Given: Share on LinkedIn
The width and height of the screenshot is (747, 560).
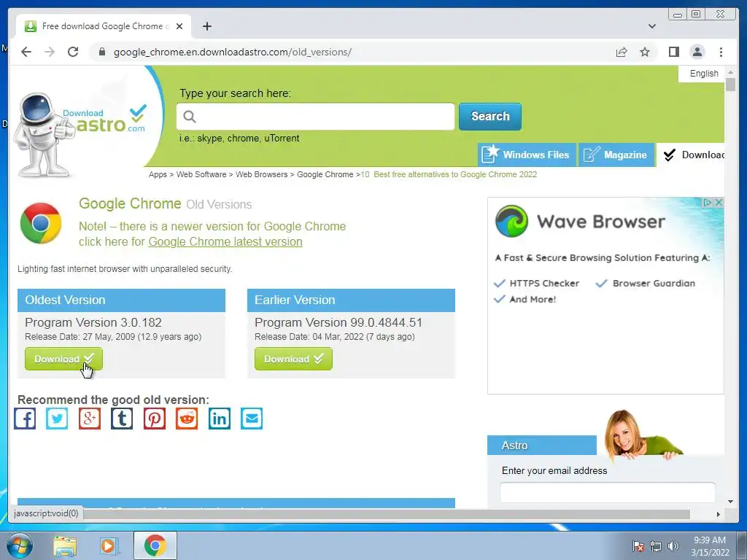Looking at the screenshot, I should (219, 419).
